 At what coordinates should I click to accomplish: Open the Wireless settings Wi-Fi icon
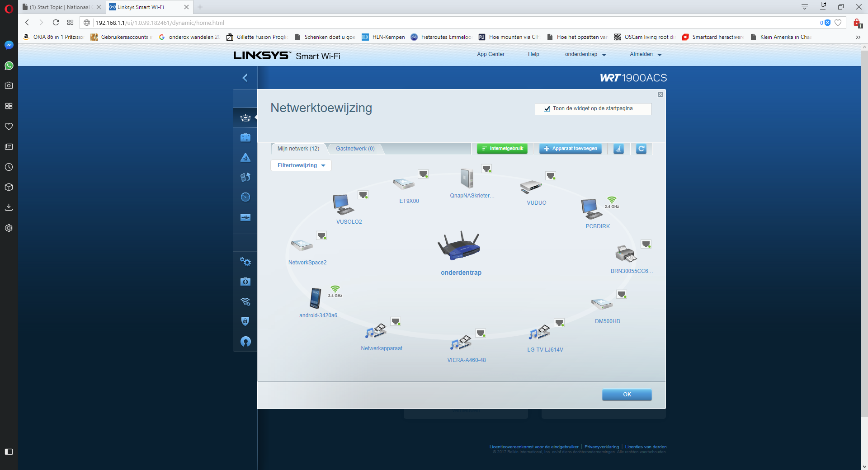245,301
